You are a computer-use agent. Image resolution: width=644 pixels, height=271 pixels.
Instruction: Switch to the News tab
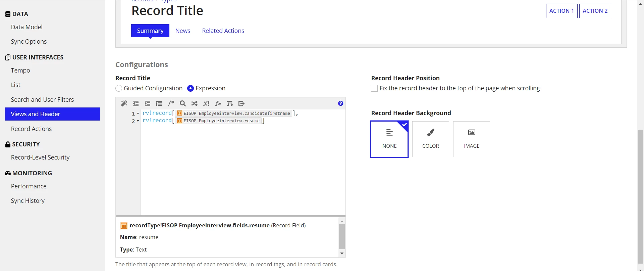click(183, 31)
